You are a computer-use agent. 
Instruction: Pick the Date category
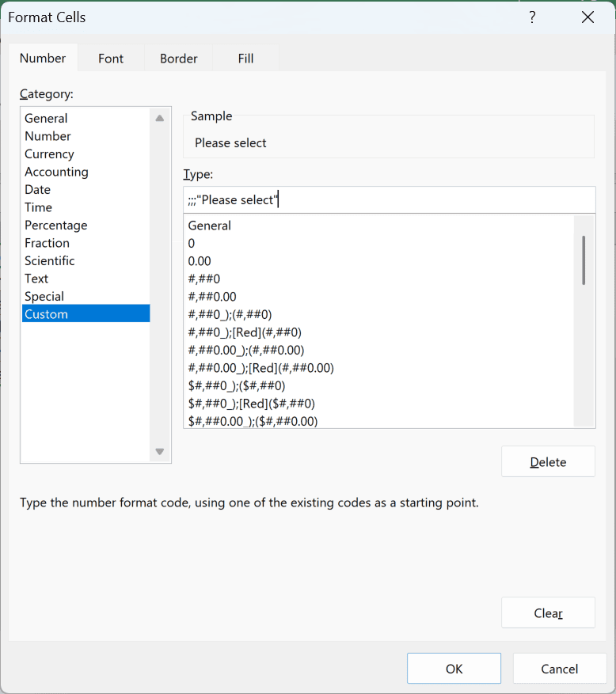pos(86,189)
